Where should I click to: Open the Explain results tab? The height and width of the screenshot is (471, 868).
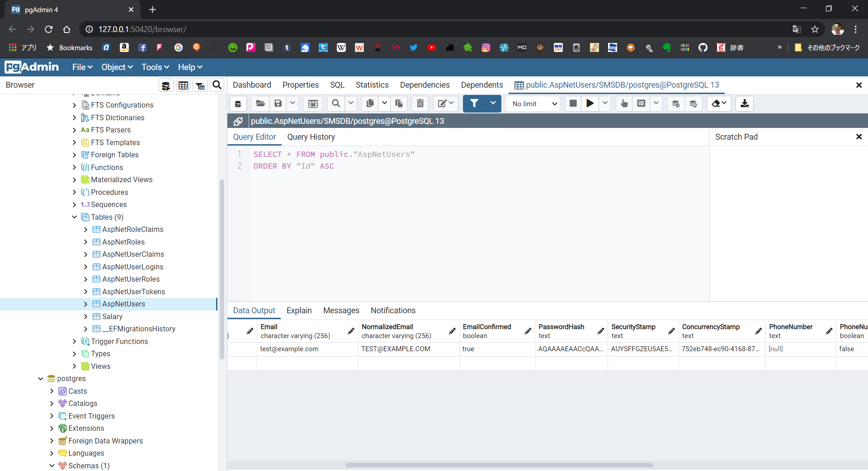(x=299, y=311)
